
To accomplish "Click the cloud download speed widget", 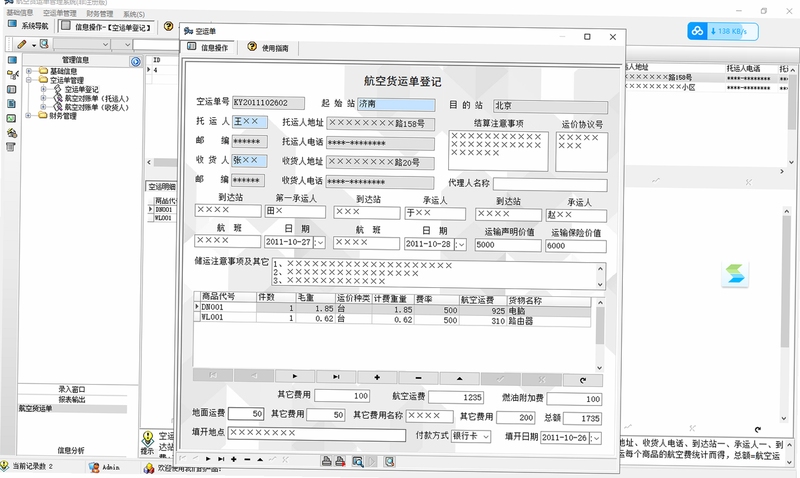I will [x=722, y=31].
